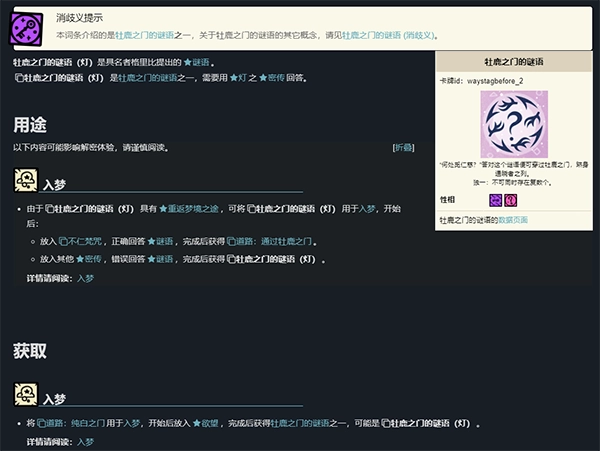This screenshot has height=451, width=600.
Task: Click 入梦 link after 详情请阅读 in 获取
Action: [85, 441]
